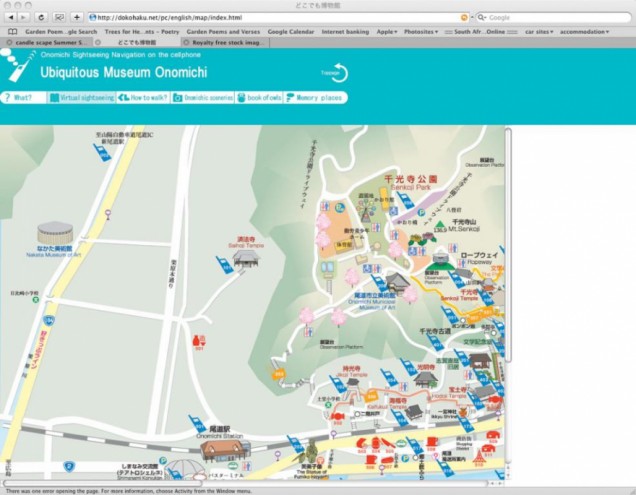Open the How to walk? tab

coord(143,98)
